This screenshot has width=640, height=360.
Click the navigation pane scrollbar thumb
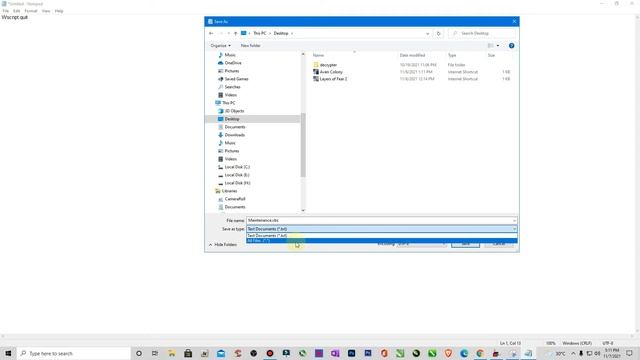pyautogui.click(x=303, y=145)
